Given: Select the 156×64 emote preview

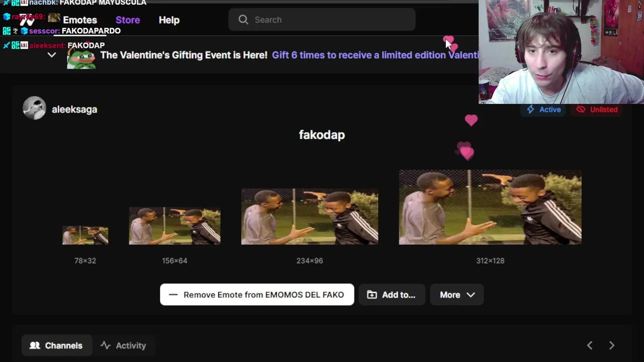Looking at the screenshot, I should coord(175,226).
